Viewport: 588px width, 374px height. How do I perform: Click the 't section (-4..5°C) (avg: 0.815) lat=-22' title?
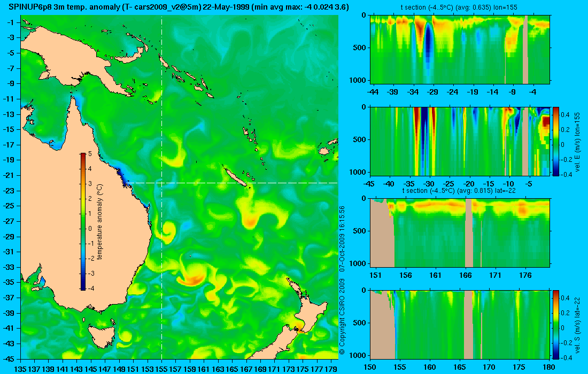pos(460,190)
